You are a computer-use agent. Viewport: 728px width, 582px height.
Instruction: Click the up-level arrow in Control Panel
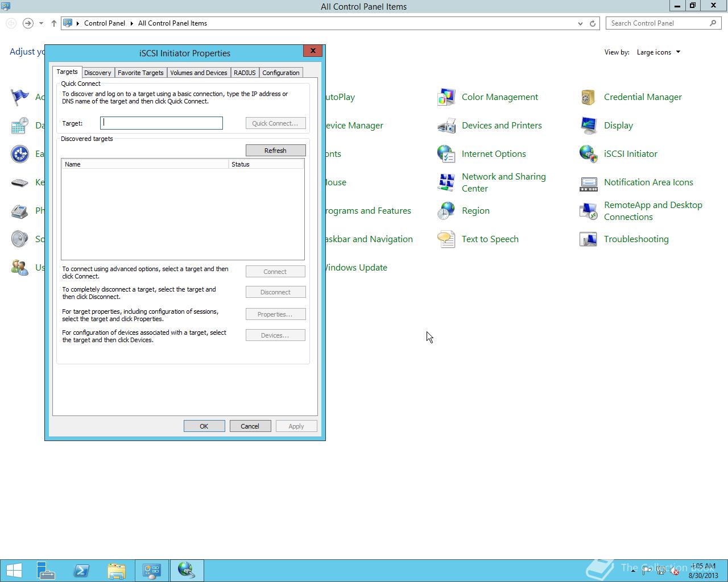(x=54, y=23)
